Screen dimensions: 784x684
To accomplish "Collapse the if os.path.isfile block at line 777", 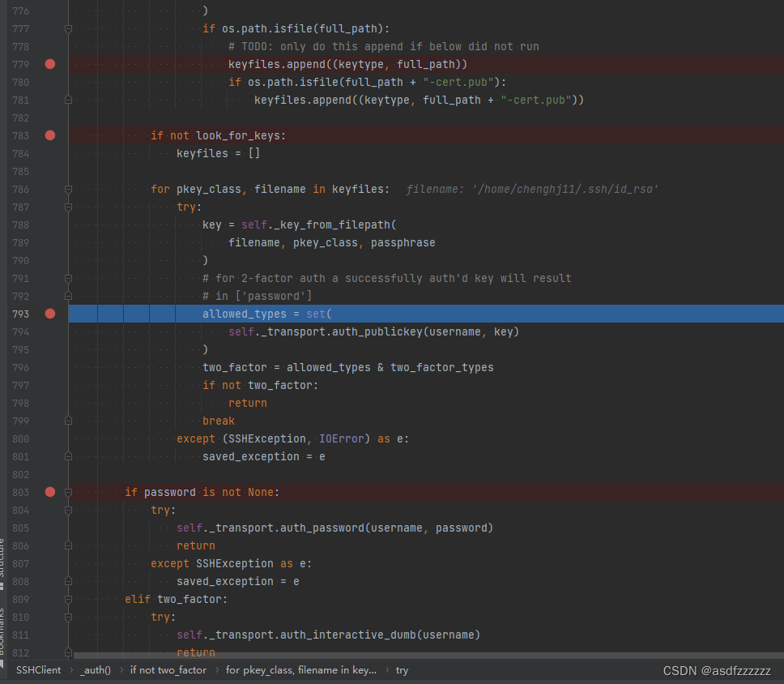I will pos(68,28).
